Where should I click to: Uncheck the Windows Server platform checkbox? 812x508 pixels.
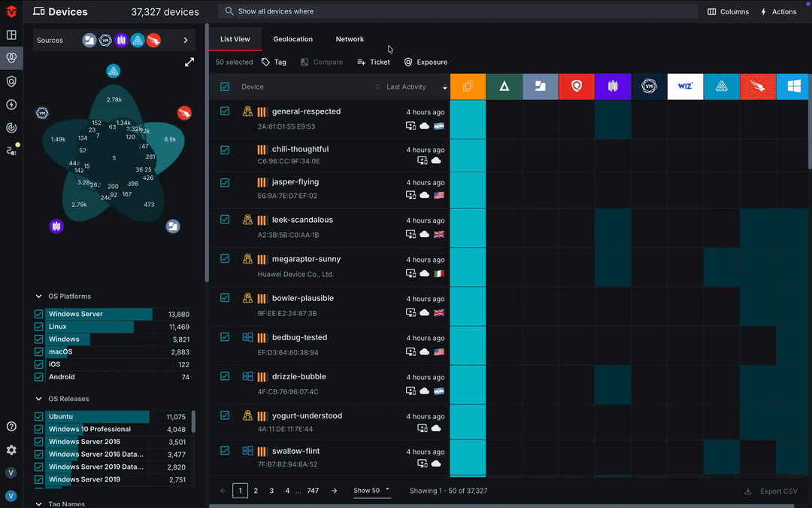point(39,315)
